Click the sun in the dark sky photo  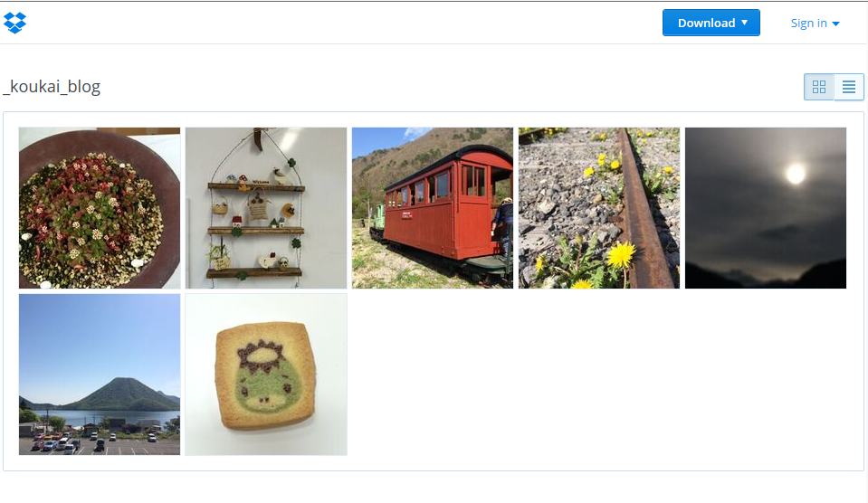pos(796,174)
